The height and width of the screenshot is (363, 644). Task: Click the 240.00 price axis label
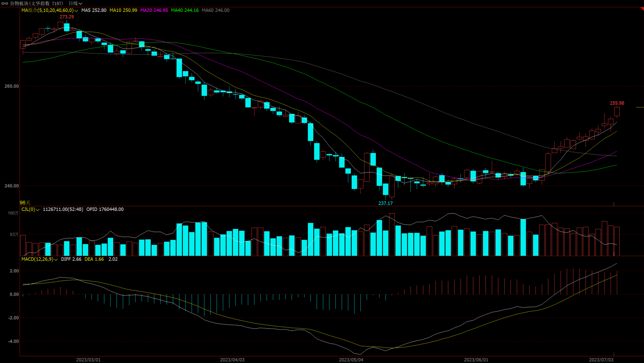tap(12, 186)
